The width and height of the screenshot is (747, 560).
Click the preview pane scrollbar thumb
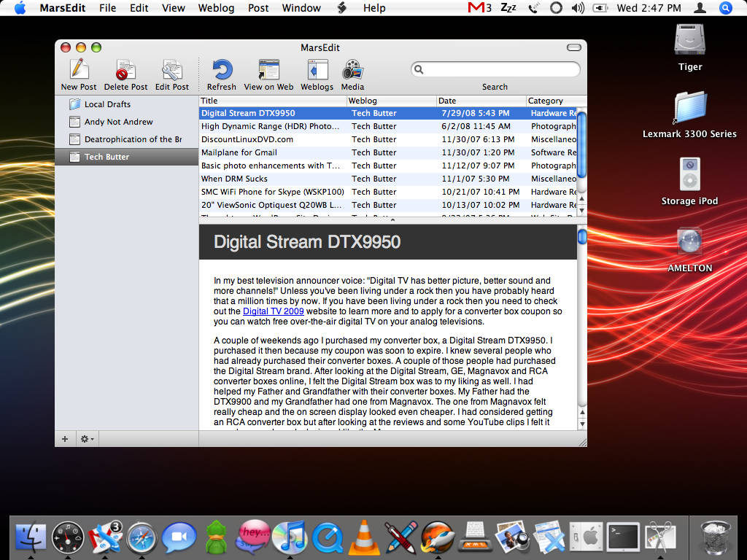[581, 237]
